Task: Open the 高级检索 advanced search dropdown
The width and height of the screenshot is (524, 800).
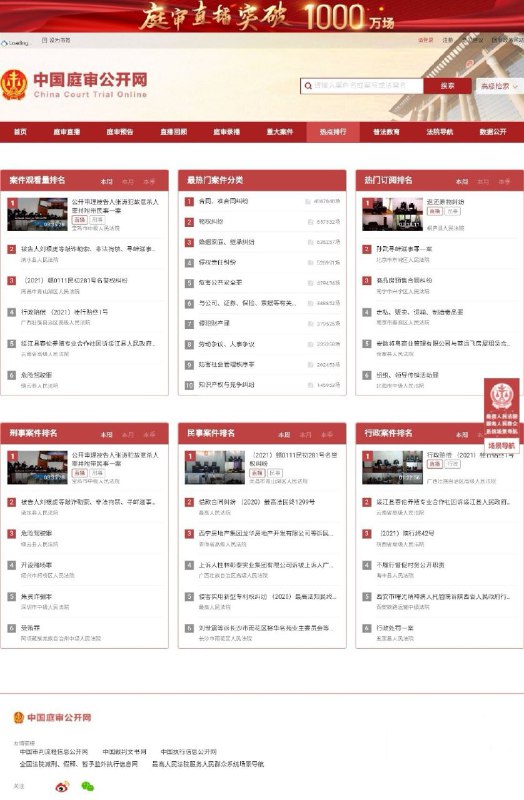Action: [x=499, y=86]
